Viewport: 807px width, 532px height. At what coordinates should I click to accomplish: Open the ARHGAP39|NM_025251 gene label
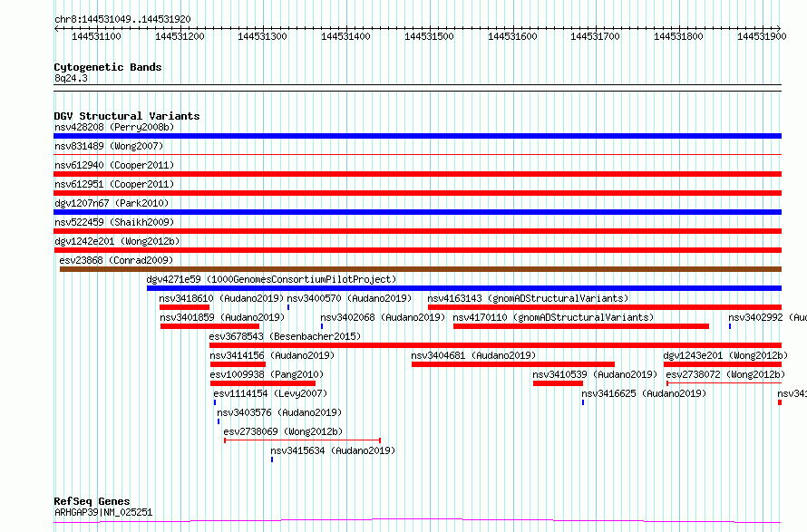[x=103, y=512]
